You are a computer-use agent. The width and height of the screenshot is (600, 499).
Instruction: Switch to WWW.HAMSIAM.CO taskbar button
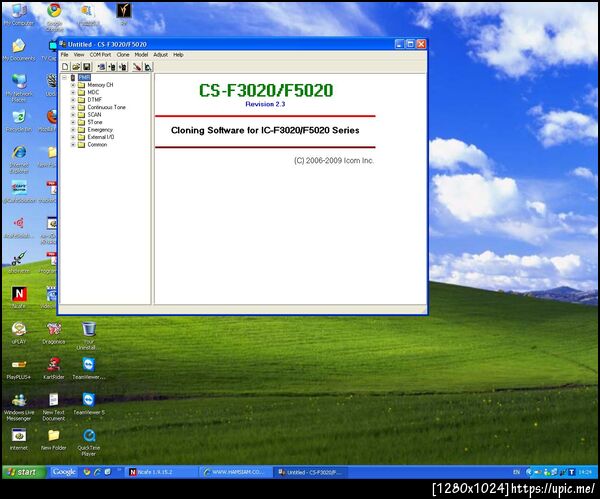coord(235,472)
